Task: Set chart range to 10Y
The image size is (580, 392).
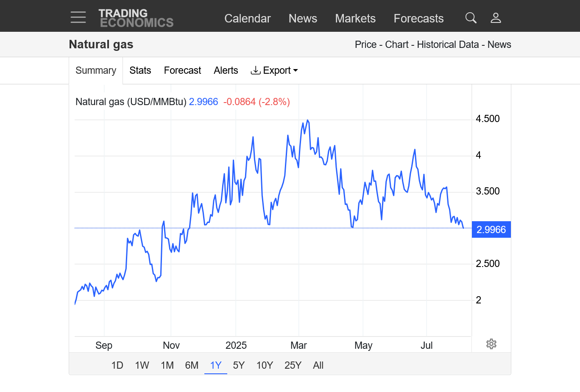Action: [x=265, y=365]
